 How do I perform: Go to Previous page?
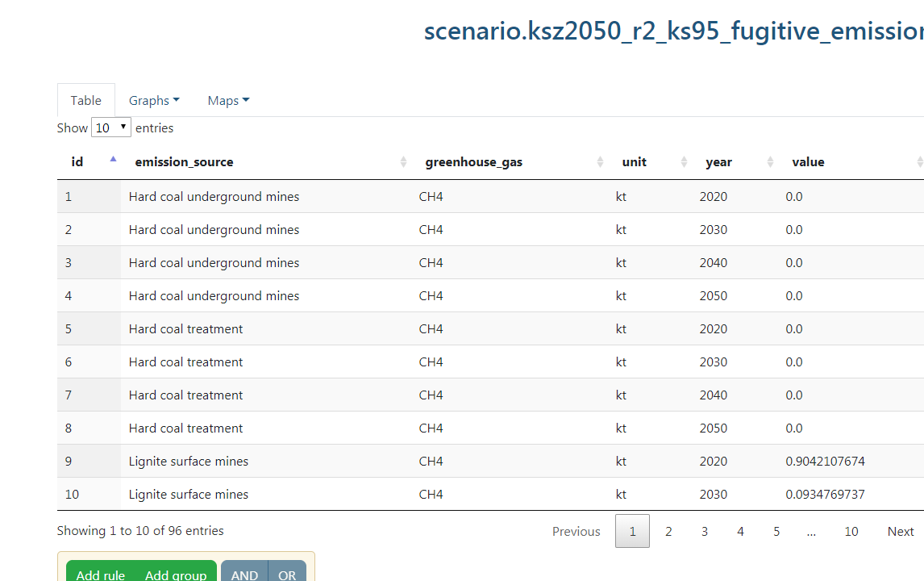pyautogui.click(x=576, y=531)
